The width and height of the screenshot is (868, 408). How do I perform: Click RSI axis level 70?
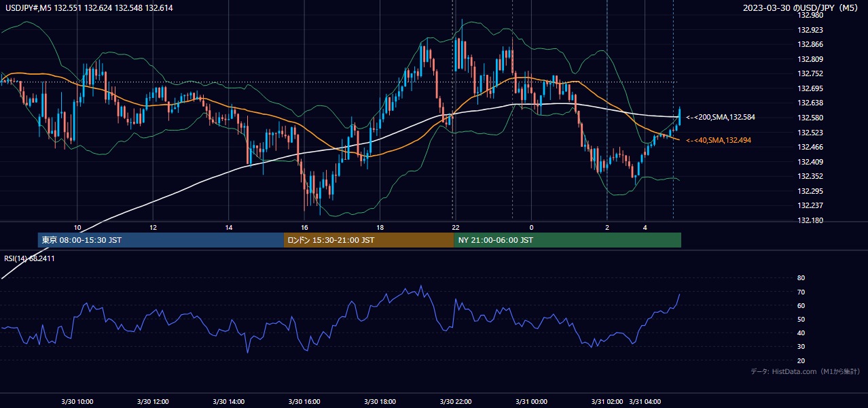pyautogui.click(x=801, y=292)
